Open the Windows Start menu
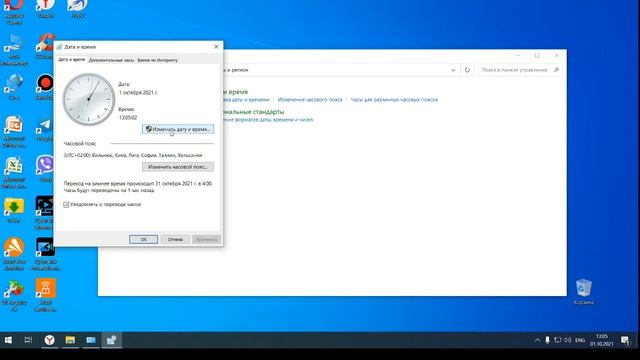The width and height of the screenshot is (640, 360). tap(8, 340)
